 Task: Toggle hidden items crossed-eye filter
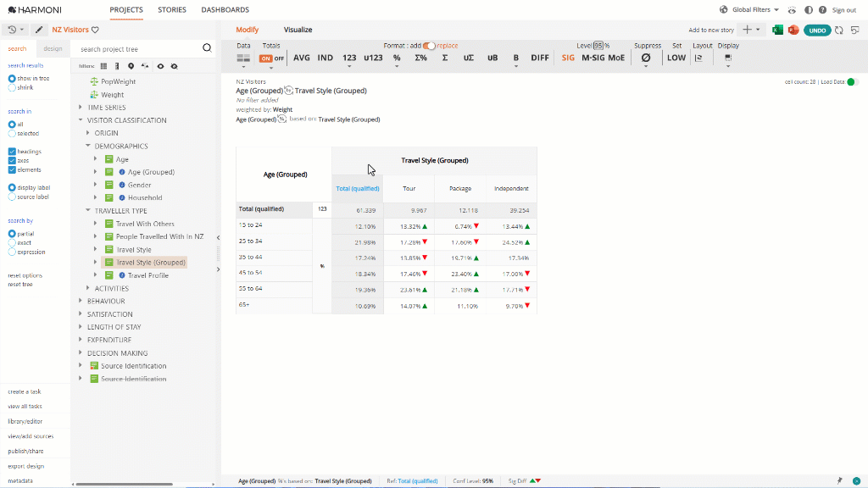click(175, 66)
